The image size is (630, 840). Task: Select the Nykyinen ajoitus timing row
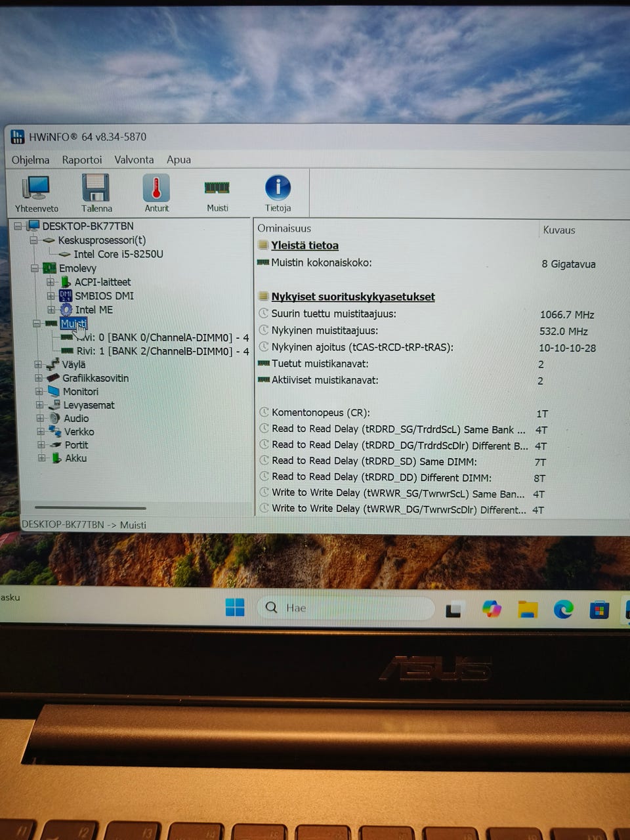click(x=427, y=347)
